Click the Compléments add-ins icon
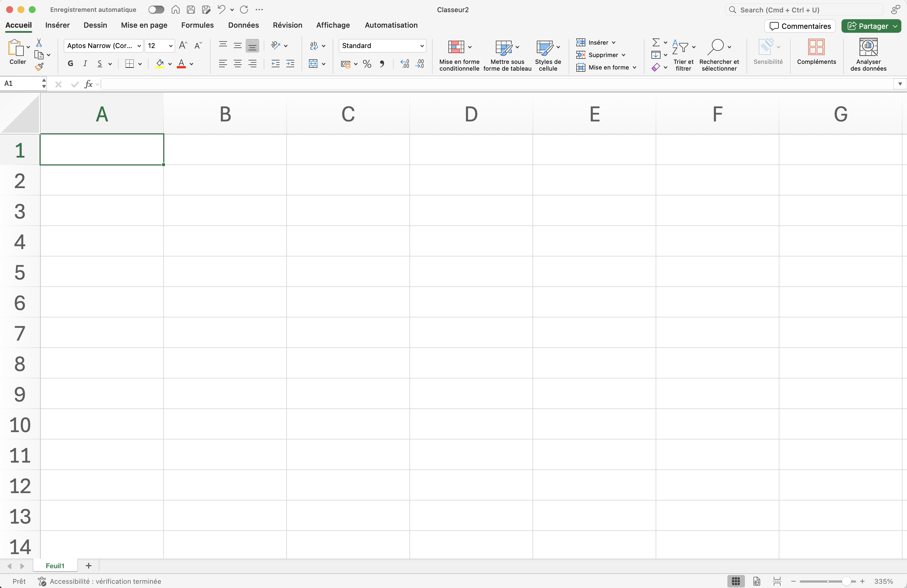907x588 pixels. coord(816,52)
